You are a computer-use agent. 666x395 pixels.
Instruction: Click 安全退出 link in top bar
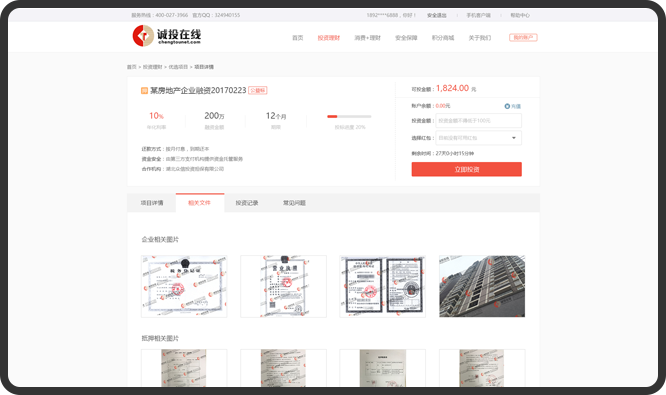437,15
